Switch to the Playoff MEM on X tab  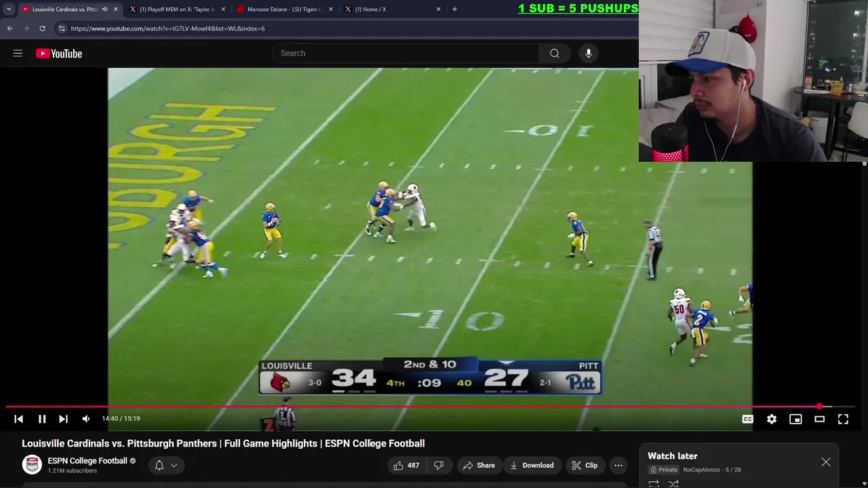(x=176, y=9)
